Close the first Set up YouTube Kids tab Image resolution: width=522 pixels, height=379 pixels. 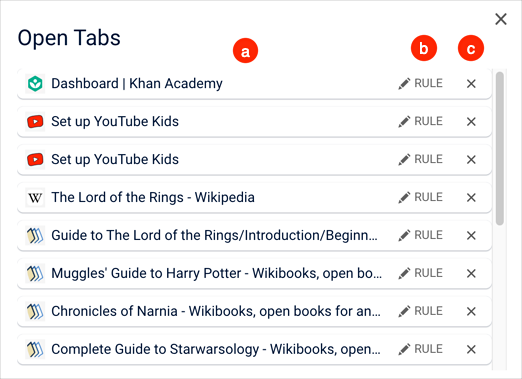click(x=471, y=122)
